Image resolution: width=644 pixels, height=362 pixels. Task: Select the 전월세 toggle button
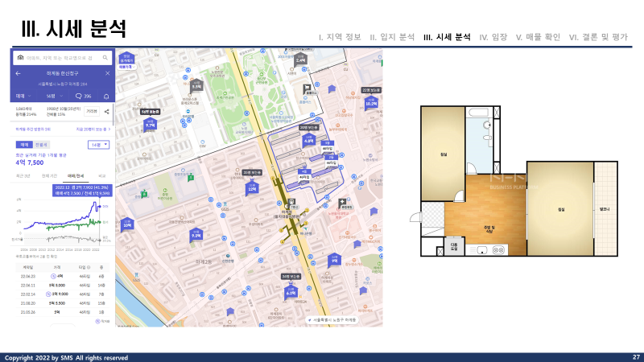(41, 145)
